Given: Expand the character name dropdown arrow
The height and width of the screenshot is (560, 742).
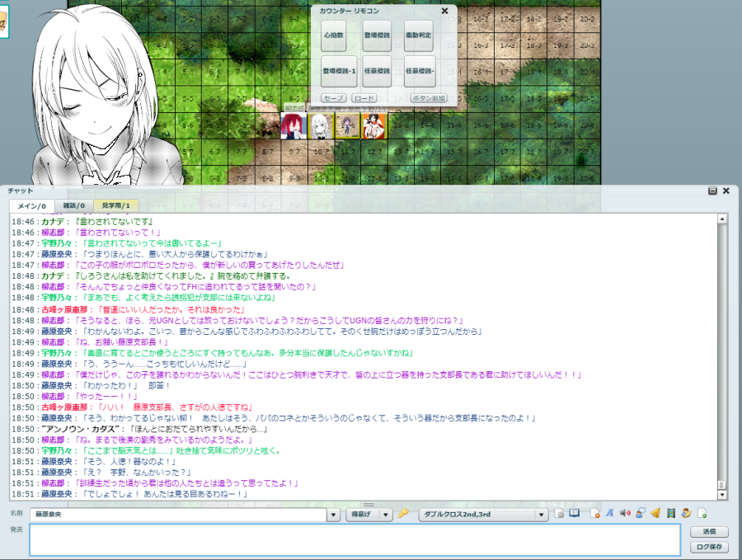Looking at the screenshot, I should (x=333, y=515).
